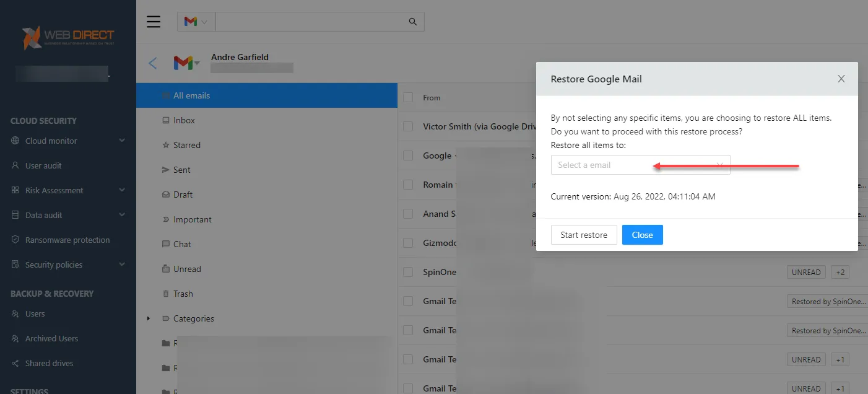868x394 pixels.
Task: Click the hamburger menu icon
Action: pos(154,22)
